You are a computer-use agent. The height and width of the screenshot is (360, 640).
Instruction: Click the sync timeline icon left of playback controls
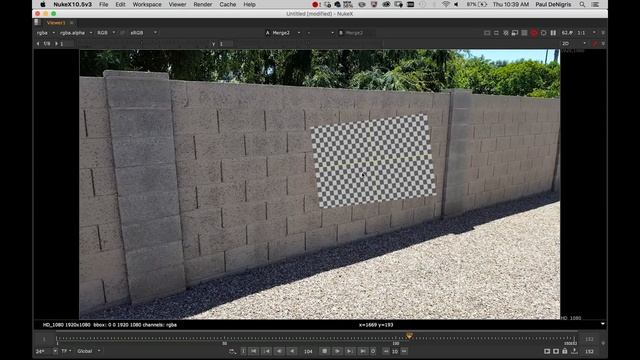232,351
